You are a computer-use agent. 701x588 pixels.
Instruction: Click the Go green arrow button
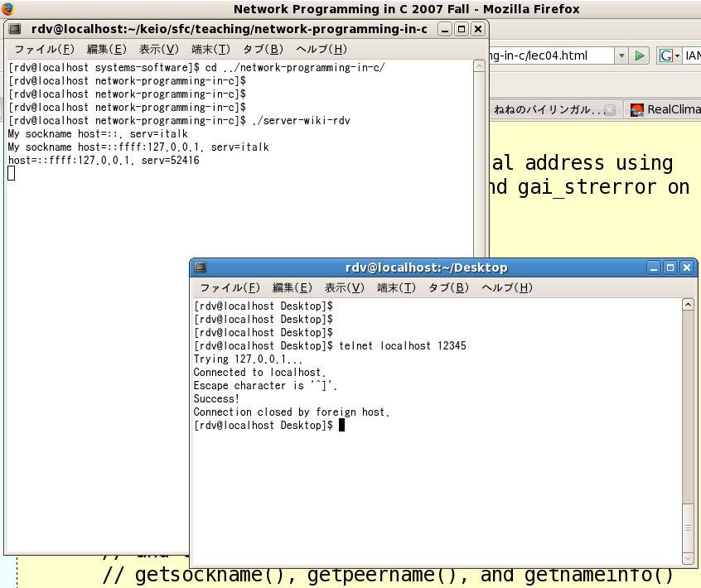639,55
